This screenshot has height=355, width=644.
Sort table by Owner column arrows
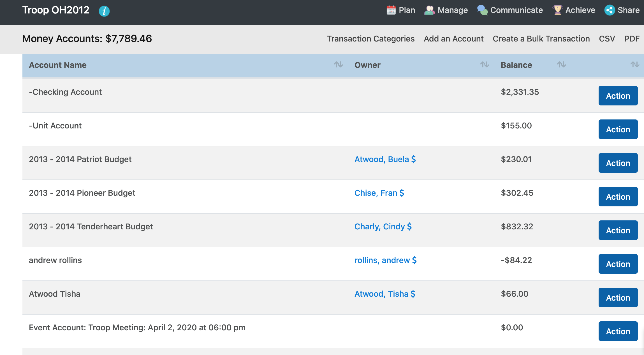[485, 65]
